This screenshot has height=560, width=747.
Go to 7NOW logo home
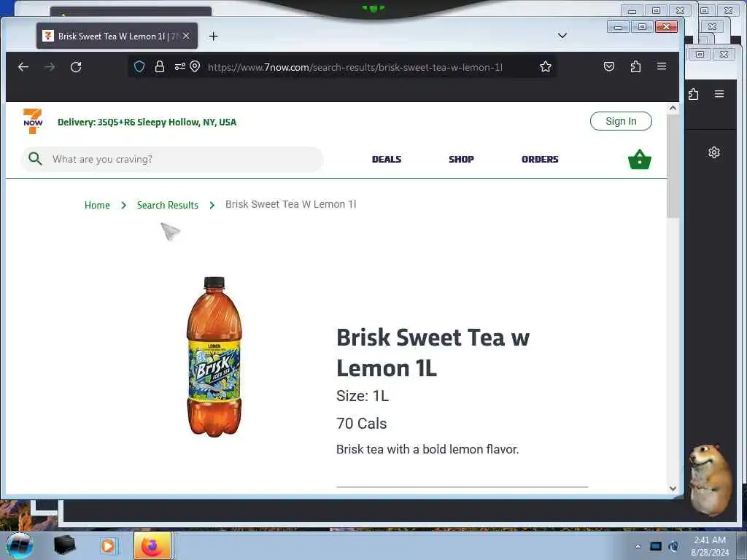33,122
